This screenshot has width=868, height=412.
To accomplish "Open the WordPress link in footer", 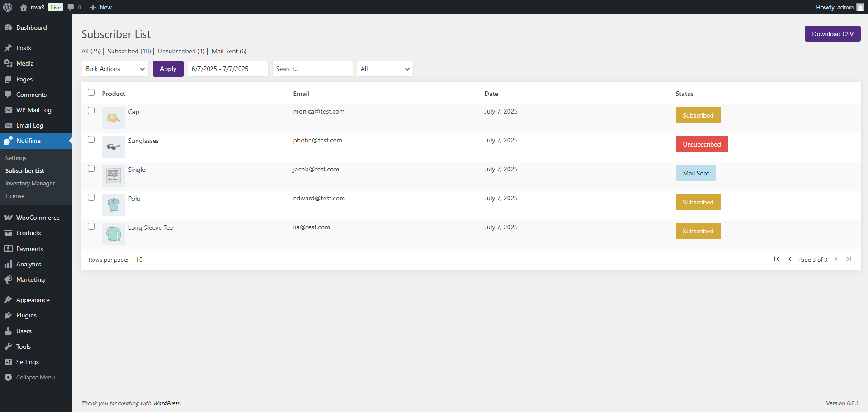I will point(166,403).
